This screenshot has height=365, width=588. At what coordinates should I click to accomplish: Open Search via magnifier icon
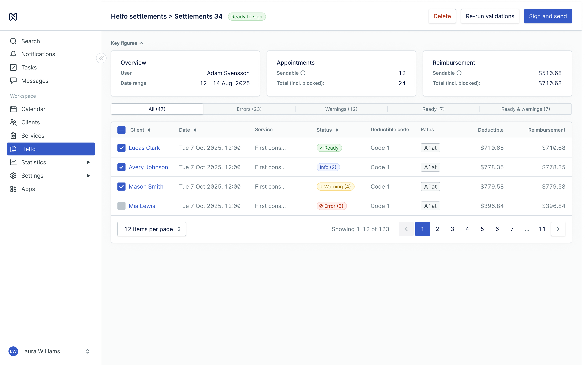click(x=13, y=41)
